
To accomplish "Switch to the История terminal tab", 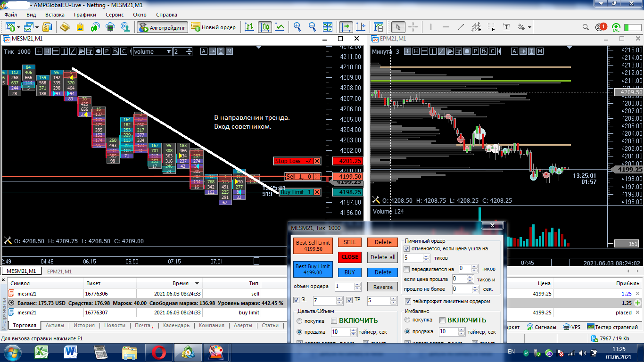I will [x=84, y=326].
